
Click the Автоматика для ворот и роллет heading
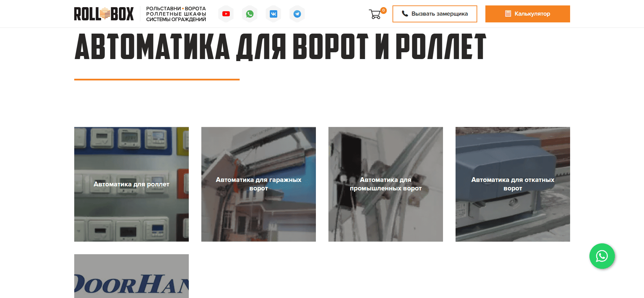[280, 47]
